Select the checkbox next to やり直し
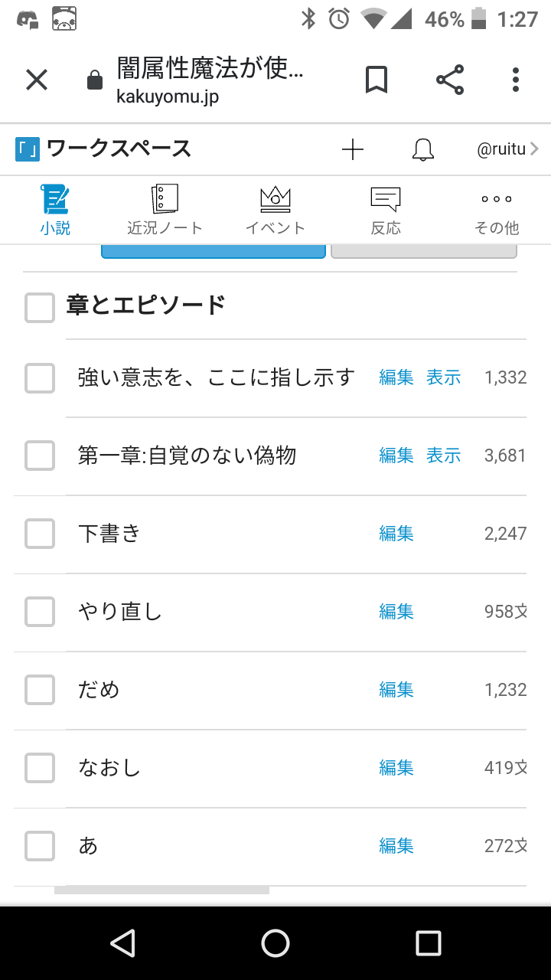 (40, 612)
